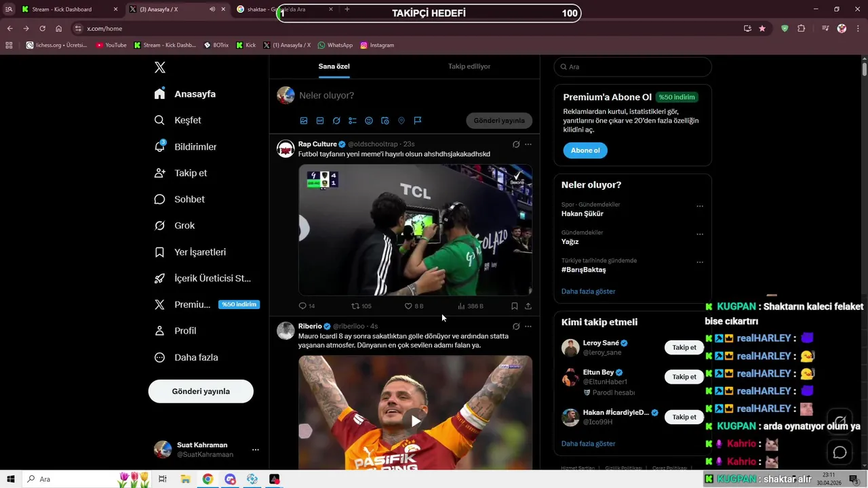The width and height of the screenshot is (868, 488).
Task: Open Yer İşaretleri bookmarks
Action: click(190, 252)
